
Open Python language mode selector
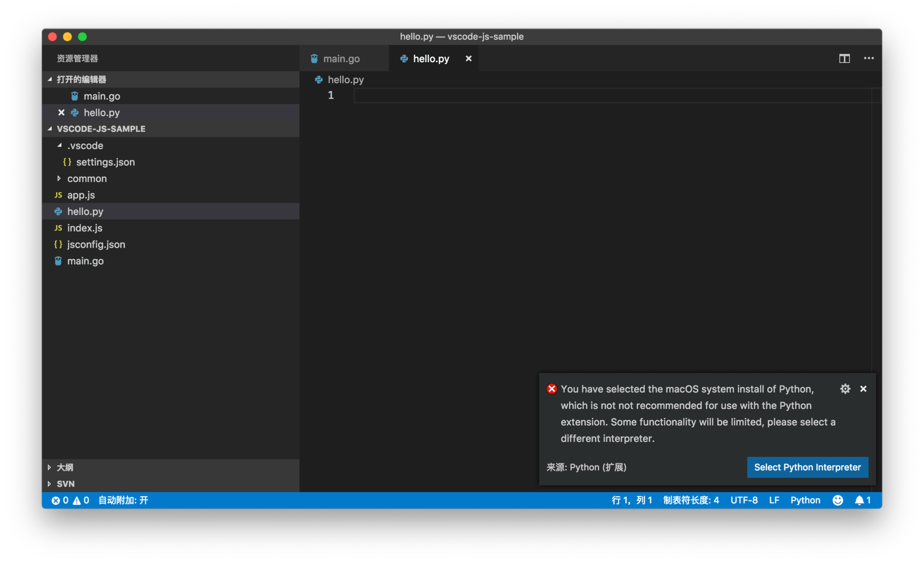coord(805,500)
